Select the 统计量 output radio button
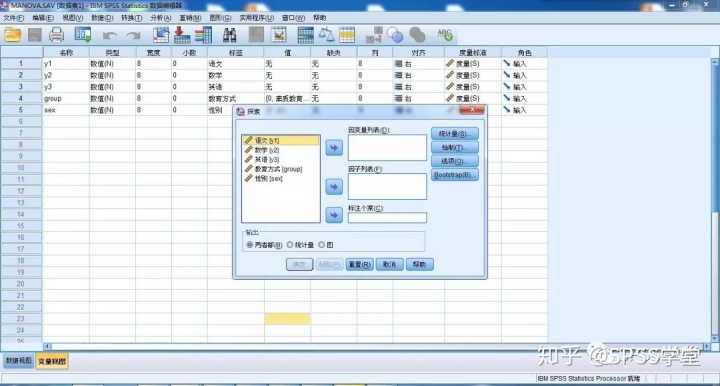Screen dimensions: 720x386 [x=290, y=245]
